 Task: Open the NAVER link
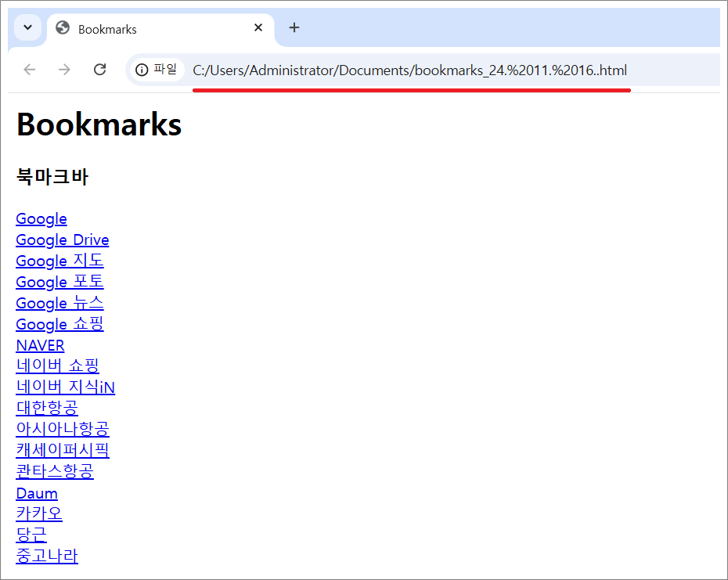click(x=40, y=345)
